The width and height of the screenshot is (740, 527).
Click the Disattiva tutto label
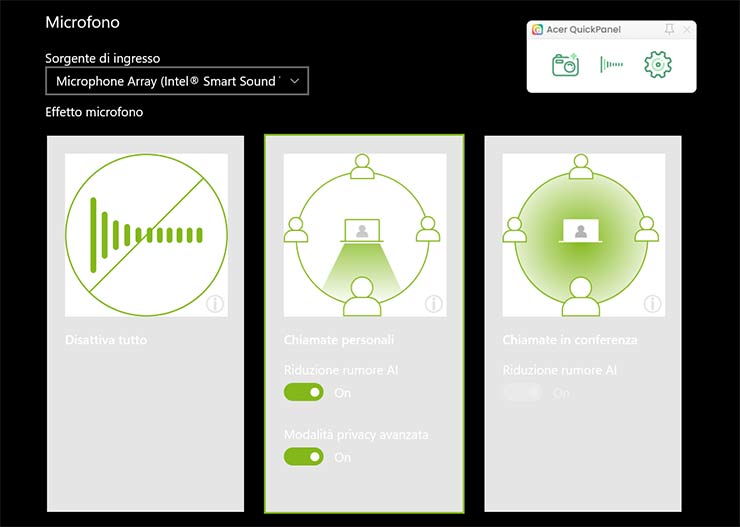pos(106,340)
